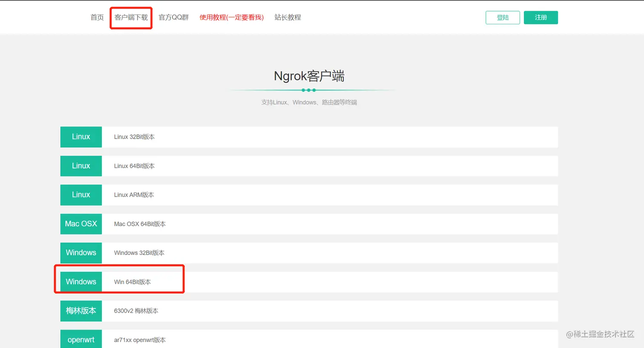Click the 梅林版本 green badge
The height and width of the screenshot is (348, 644).
point(81,311)
